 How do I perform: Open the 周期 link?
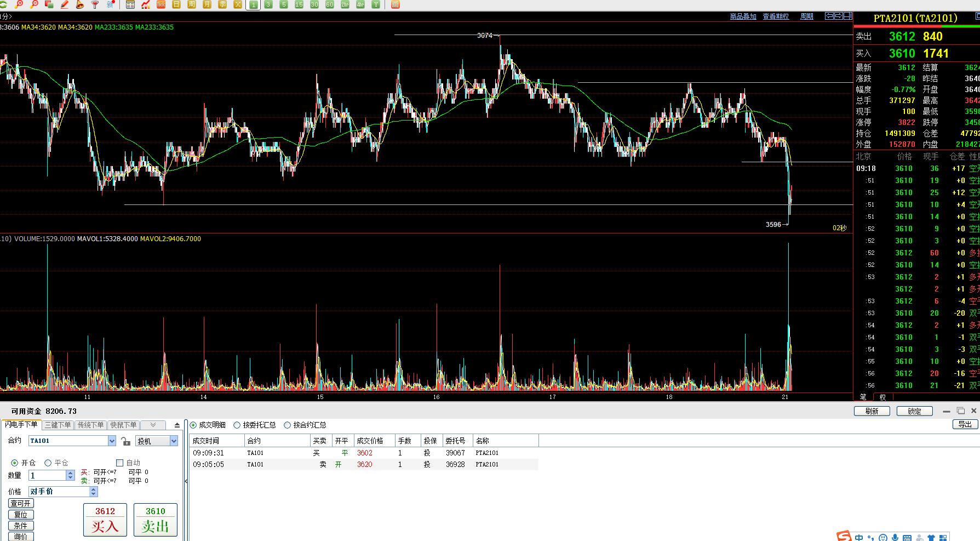pos(807,16)
